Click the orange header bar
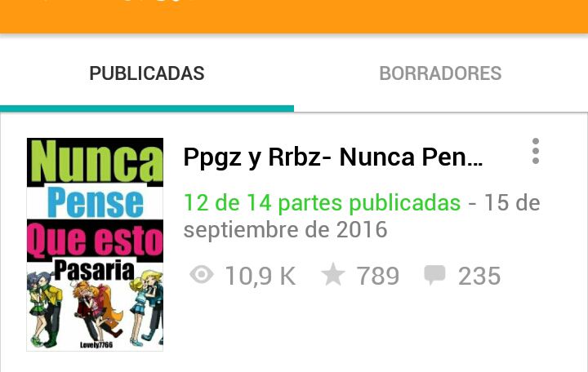The width and height of the screenshot is (588, 372). (x=294, y=16)
